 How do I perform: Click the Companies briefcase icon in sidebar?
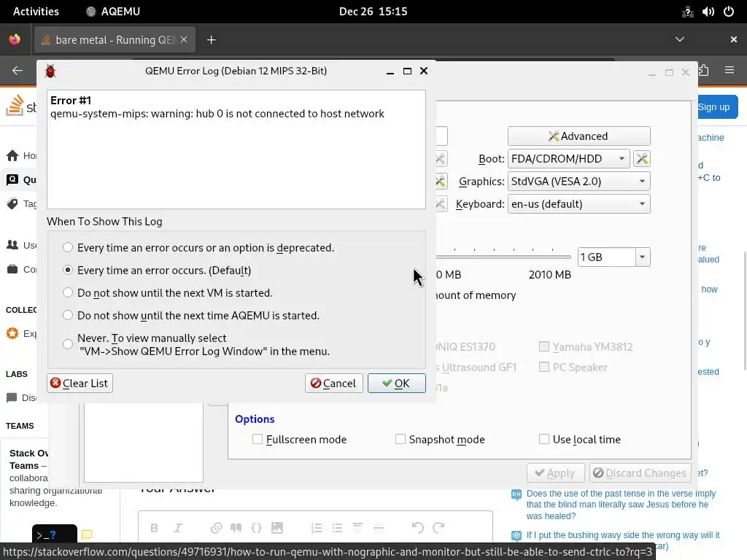point(12,269)
